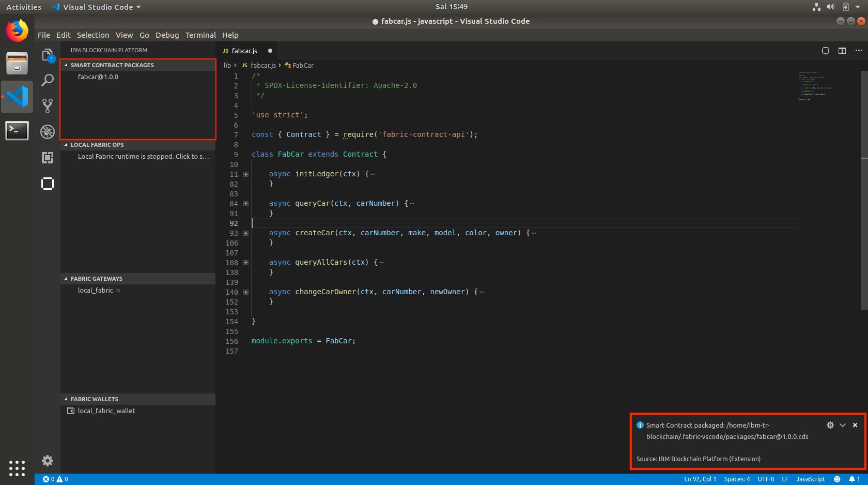Collapse the Fabric Gateways section
The image size is (868, 485).
(x=138, y=279)
